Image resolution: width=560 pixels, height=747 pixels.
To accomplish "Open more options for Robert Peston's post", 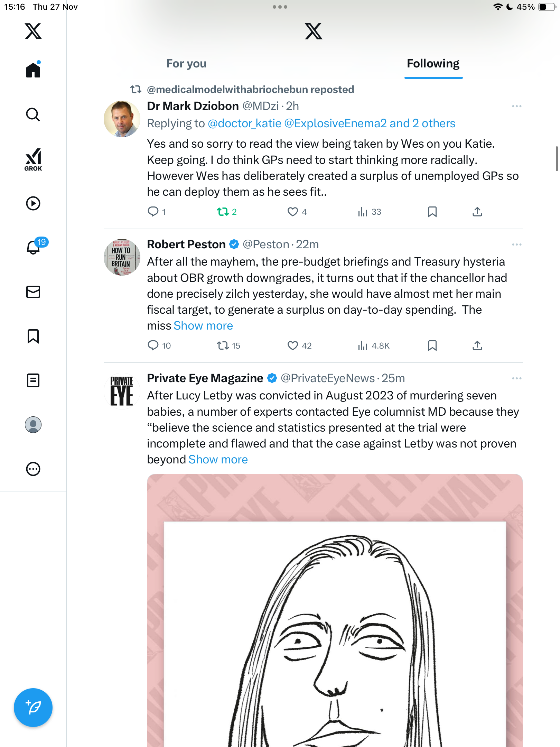I will point(516,245).
